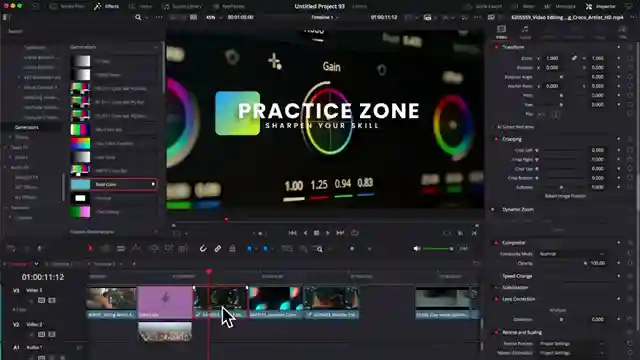This screenshot has height=360, width=640.
Task: Expand the Stabilization section
Action: pyautogui.click(x=515, y=288)
